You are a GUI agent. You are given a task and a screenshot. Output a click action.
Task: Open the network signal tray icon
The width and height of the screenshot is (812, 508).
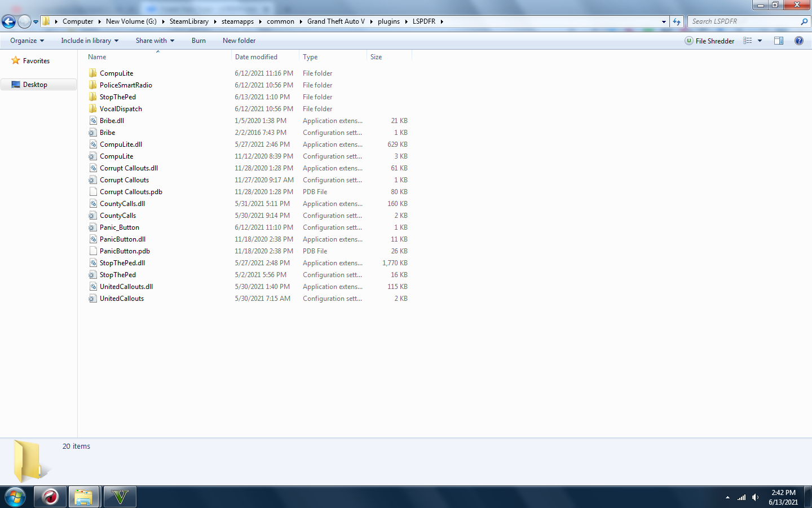[x=742, y=497]
